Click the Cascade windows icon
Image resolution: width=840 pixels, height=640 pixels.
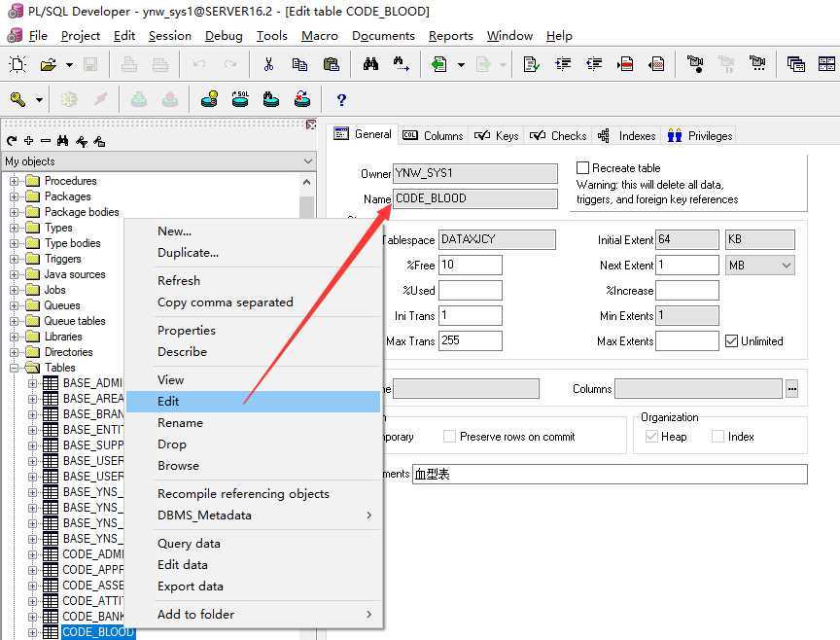[x=796, y=64]
